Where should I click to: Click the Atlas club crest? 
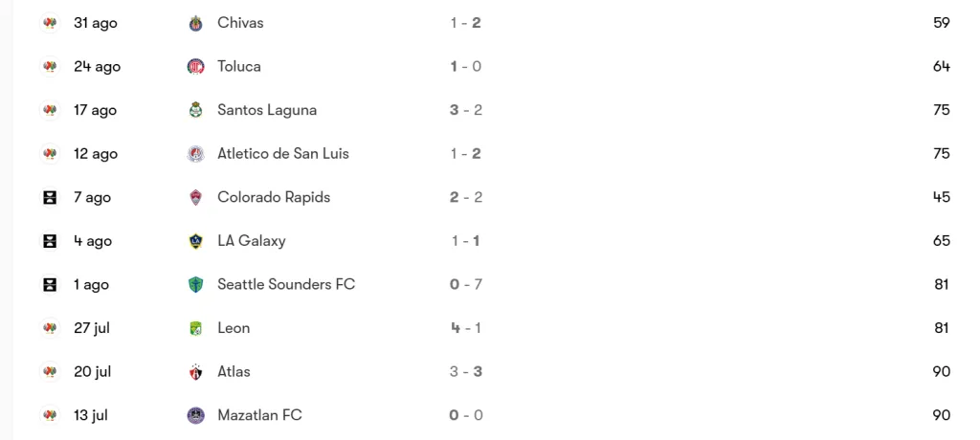pyautogui.click(x=196, y=372)
